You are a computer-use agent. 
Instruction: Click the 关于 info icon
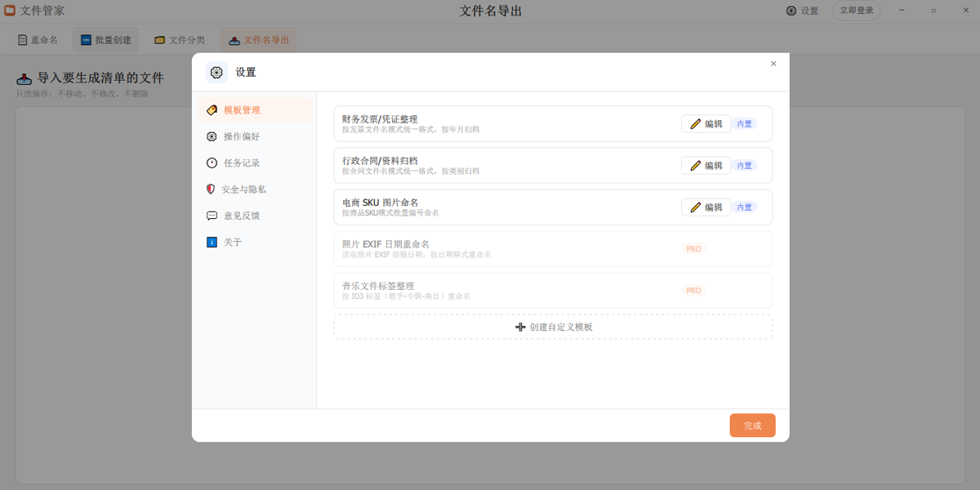212,242
